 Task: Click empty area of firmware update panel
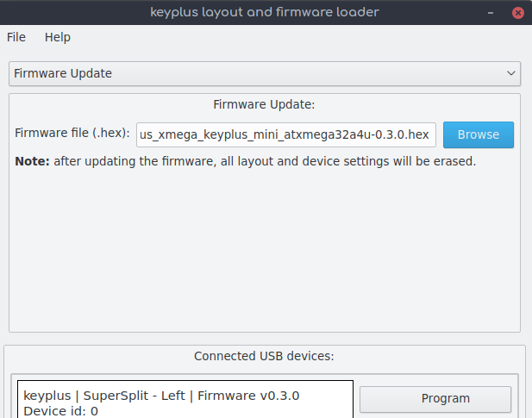(x=265, y=251)
